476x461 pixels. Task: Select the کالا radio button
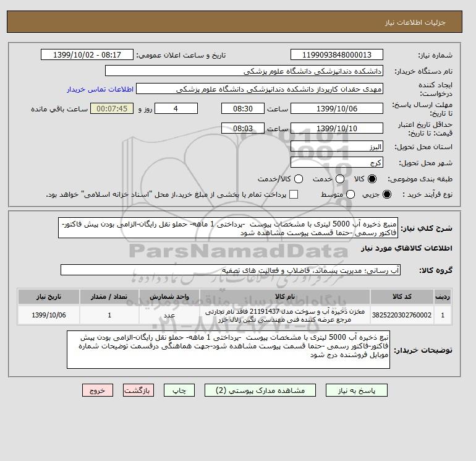coord(372,179)
